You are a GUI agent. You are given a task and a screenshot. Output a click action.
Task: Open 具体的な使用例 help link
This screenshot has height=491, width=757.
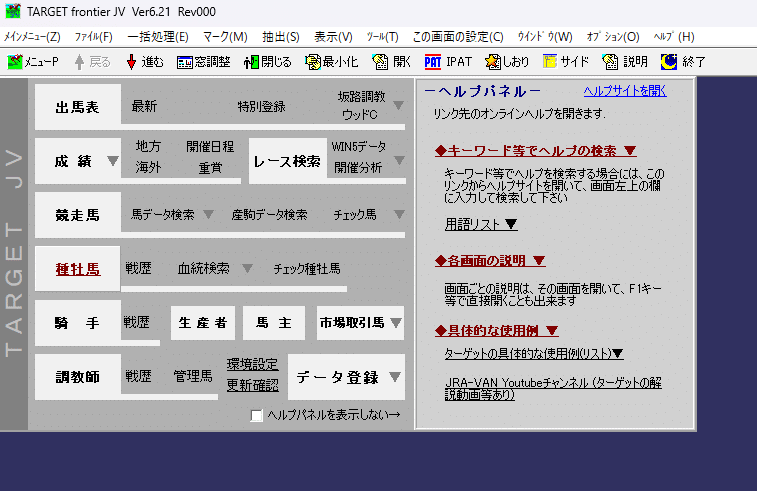497,330
